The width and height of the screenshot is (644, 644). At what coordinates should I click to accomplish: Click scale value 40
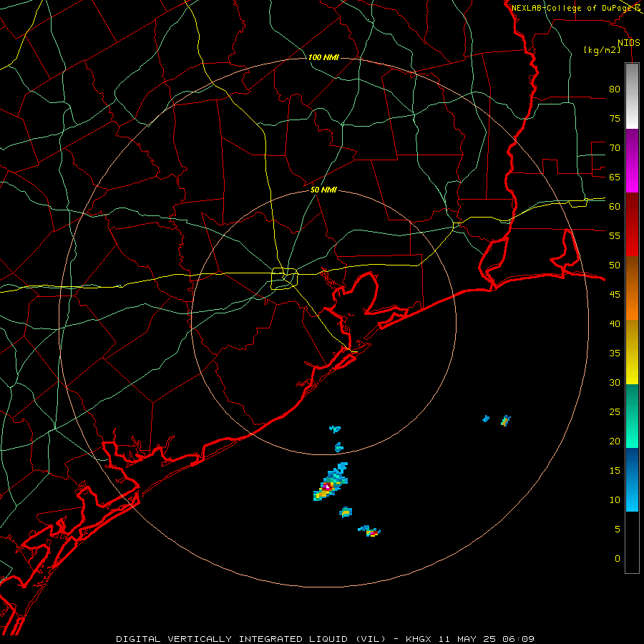615,323
